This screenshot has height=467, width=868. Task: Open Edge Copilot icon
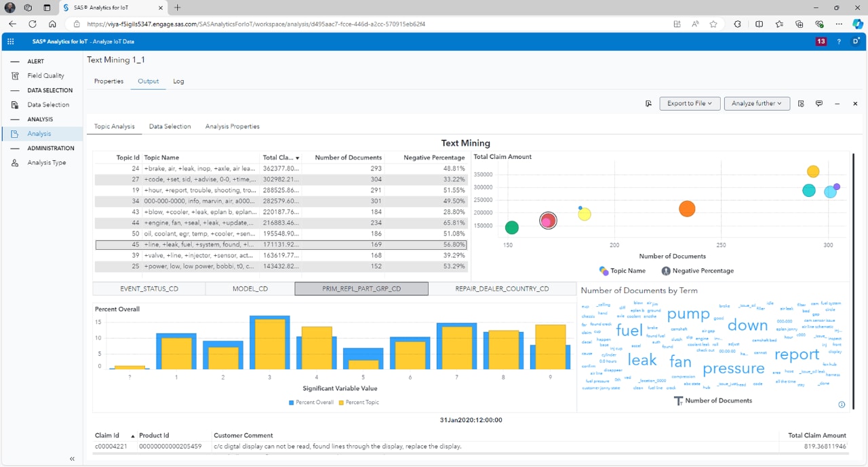(x=857, y=24)
